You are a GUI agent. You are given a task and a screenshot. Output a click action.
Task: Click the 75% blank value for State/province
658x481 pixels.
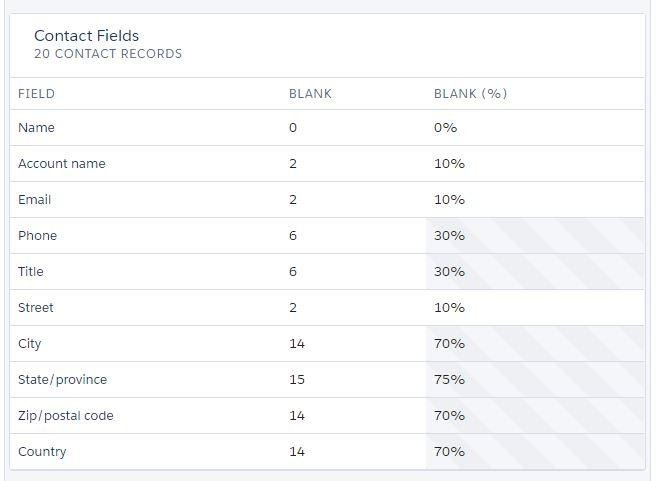pos(449,379)
